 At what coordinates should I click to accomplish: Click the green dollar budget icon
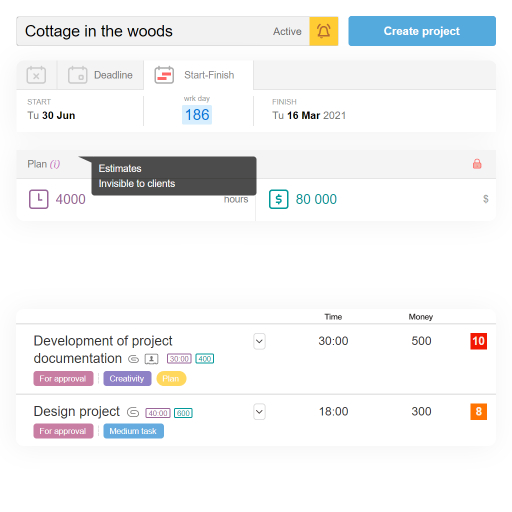279,199
